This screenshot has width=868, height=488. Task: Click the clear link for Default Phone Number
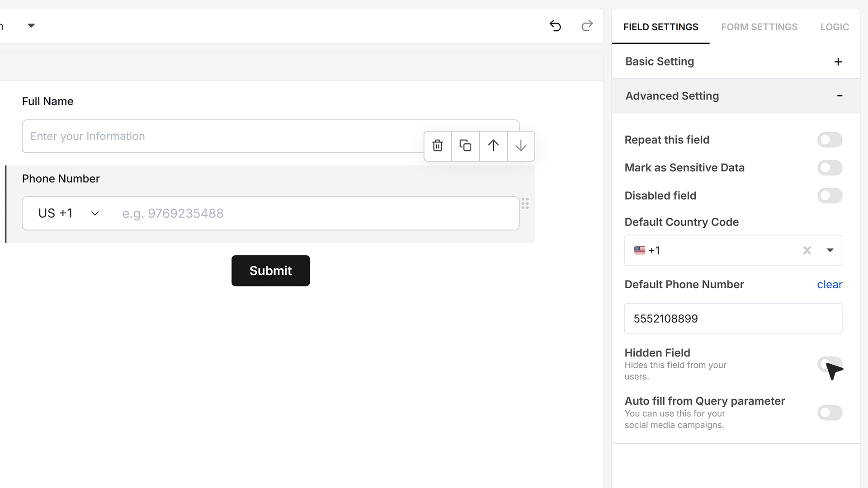pos(830,284)
